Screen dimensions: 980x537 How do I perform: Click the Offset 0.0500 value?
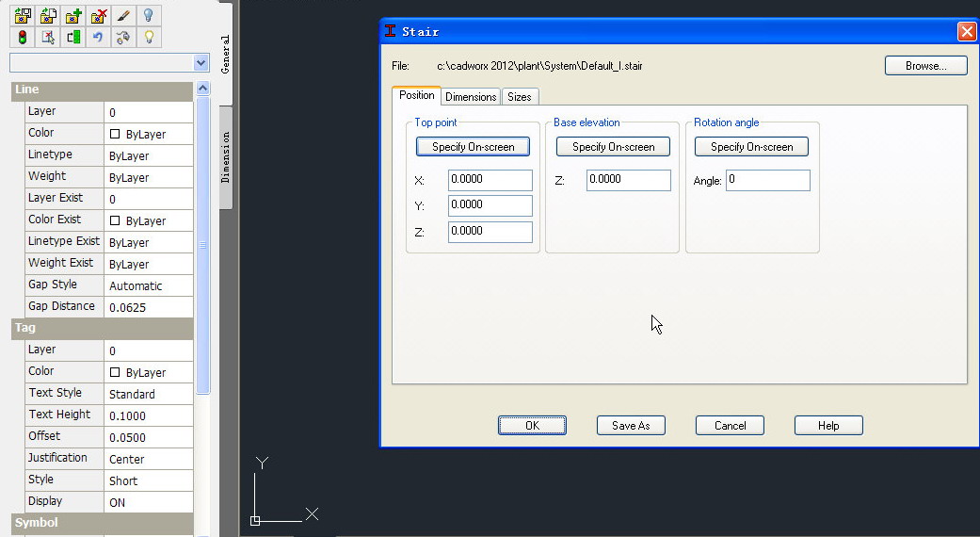tap(148, 437)
